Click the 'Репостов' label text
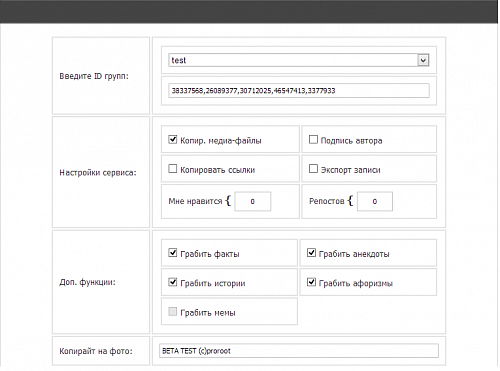 click(x=327, y=201)
